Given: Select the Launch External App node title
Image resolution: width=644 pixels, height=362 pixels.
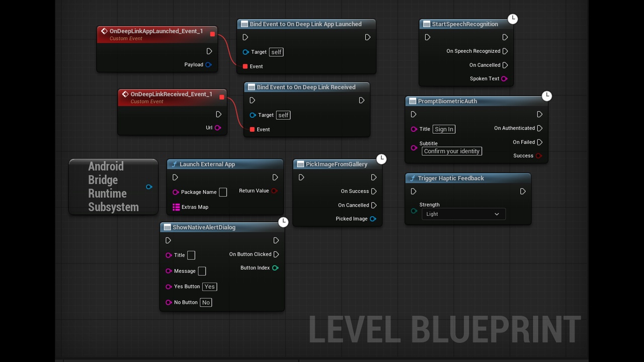Looking at the screenshot, I should 207,164.
